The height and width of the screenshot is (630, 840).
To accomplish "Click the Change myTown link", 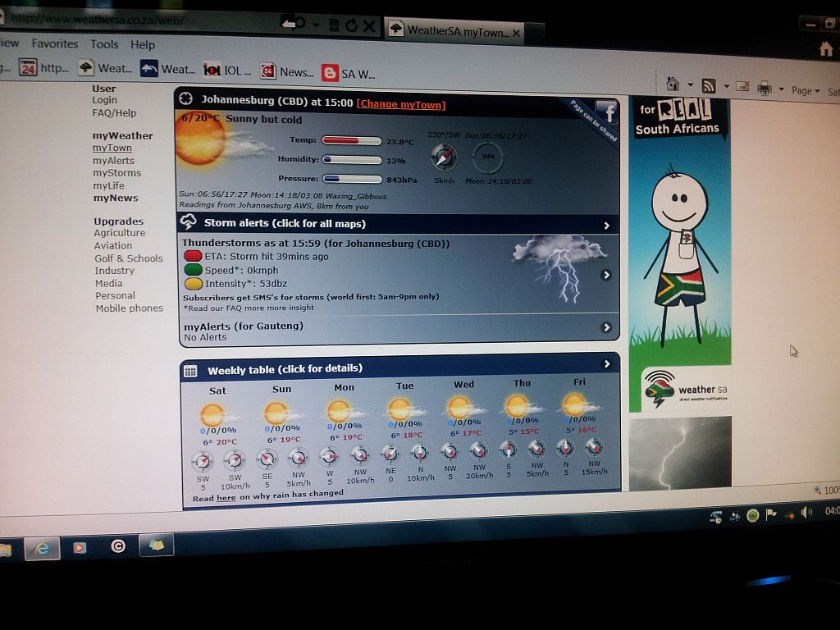I will click(400, 104).
